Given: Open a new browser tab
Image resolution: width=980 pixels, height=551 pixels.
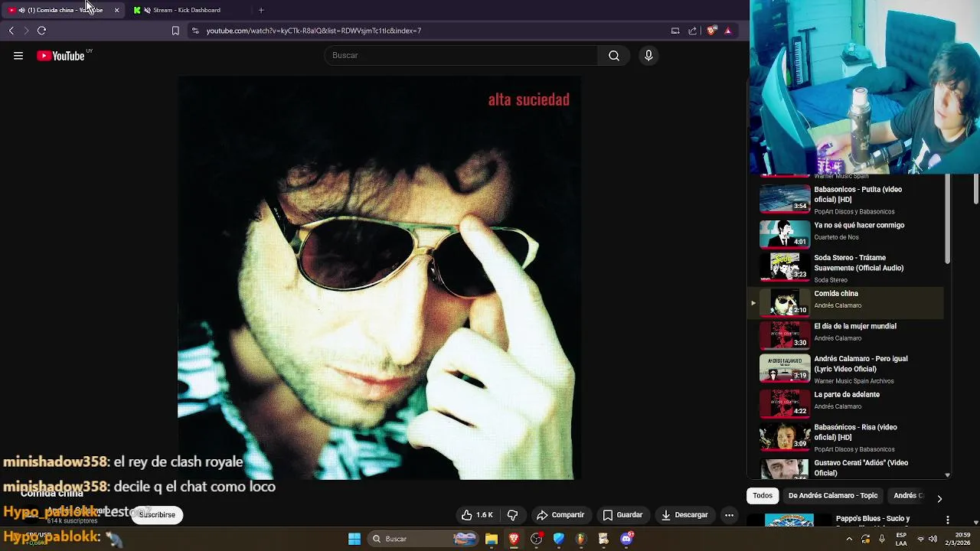Looking at the screenshot, I should pyautogui.click(x=261, y=10).
